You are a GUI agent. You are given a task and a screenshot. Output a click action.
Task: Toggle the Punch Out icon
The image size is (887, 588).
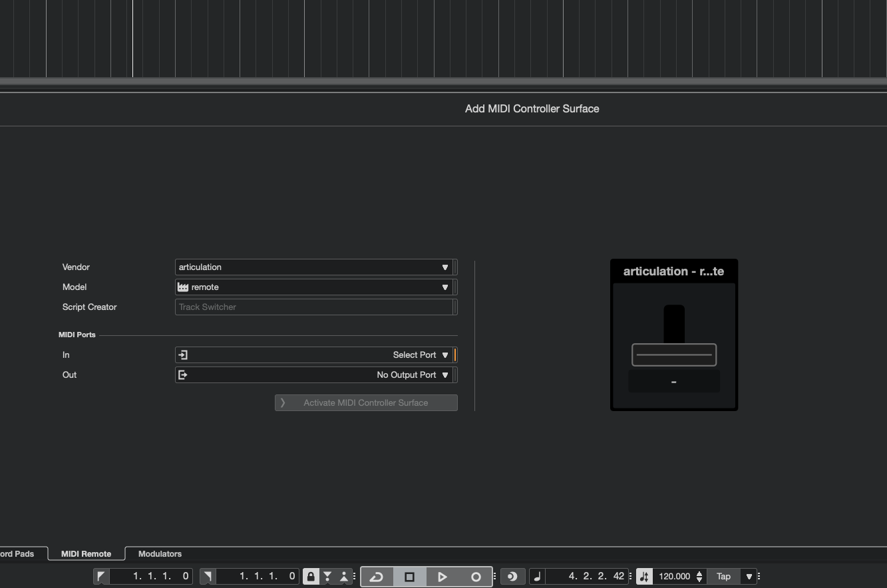344,576
